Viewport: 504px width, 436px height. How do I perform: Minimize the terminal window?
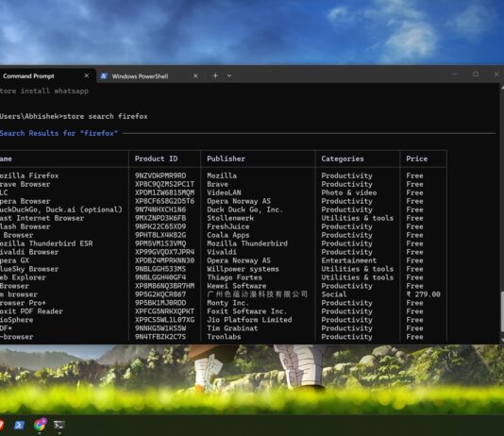[x=455, y=75]
